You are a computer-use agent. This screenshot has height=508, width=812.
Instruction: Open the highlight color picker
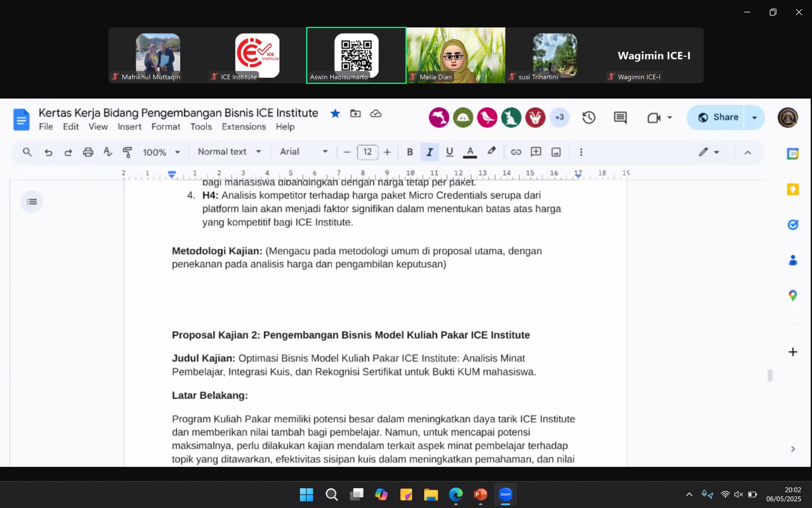point(491,151)
